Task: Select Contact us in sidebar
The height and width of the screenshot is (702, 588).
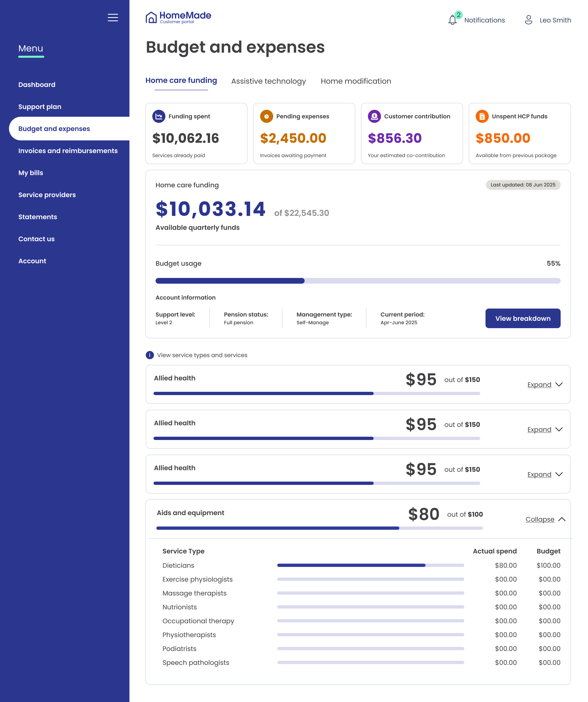Action: pyautogui.click(x=37, y=239)
